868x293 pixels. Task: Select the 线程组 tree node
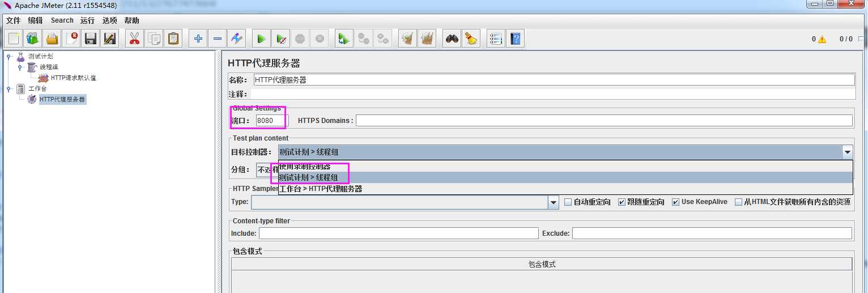(49, 67)
